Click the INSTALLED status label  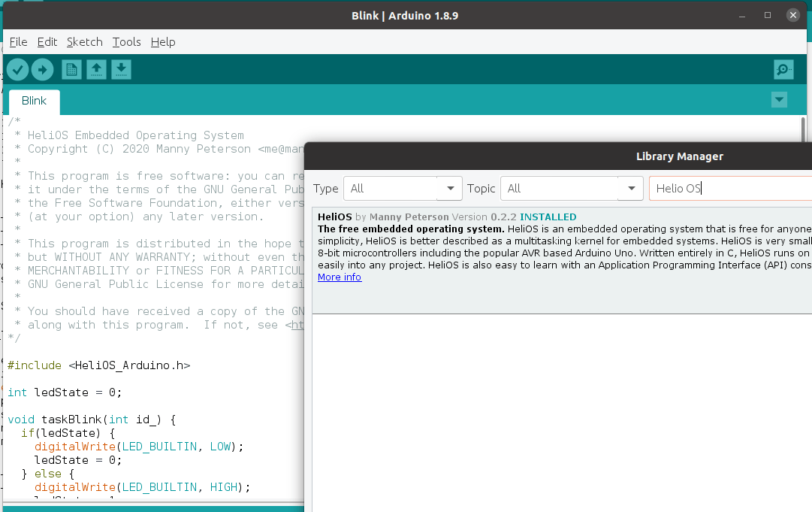pyautogui.click(x=548, y=217)
